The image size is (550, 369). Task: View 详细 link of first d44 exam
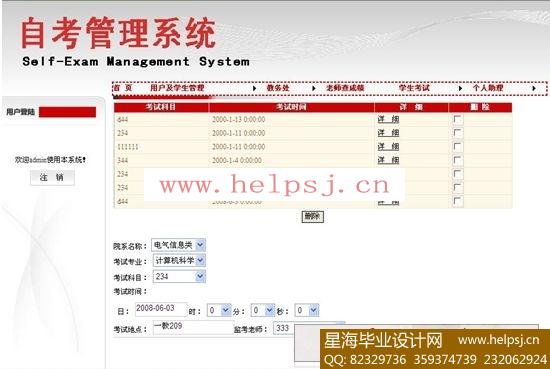[388, 119]
